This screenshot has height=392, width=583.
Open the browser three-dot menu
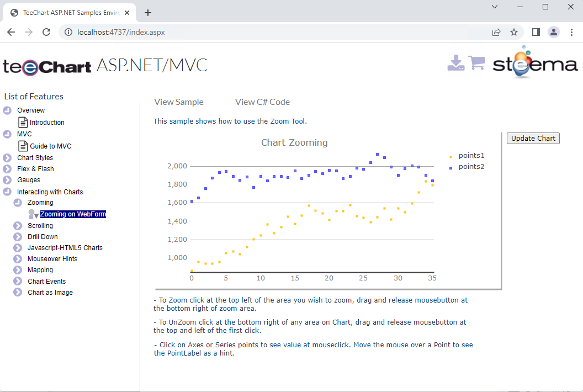coord(571,33)
